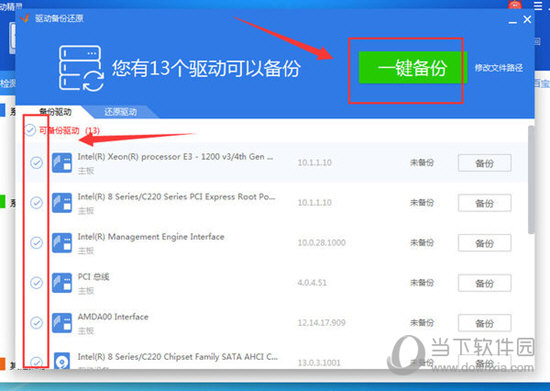The image size is (550, 391).
Task: Click the AMDA00 Interface motherboard icon
Action: 62,323
